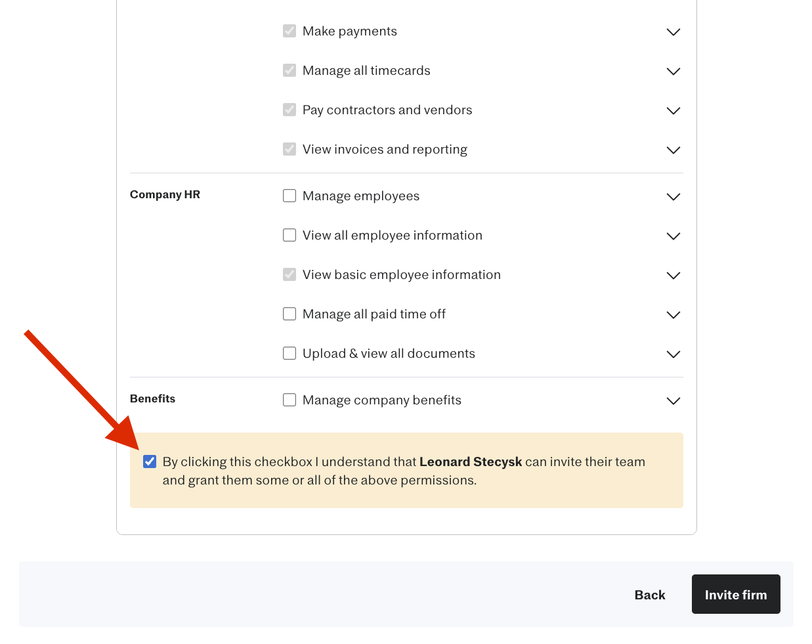The width and height of the screenshot is (812, 644).
Task: Expand Manage all paid time off chevron
Action: (x=673, y=314)
